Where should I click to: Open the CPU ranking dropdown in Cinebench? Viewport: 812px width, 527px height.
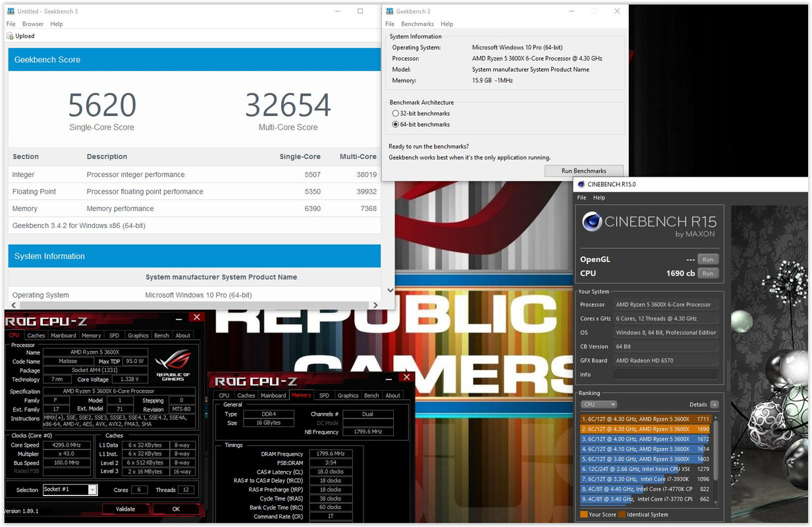[599, 404]
